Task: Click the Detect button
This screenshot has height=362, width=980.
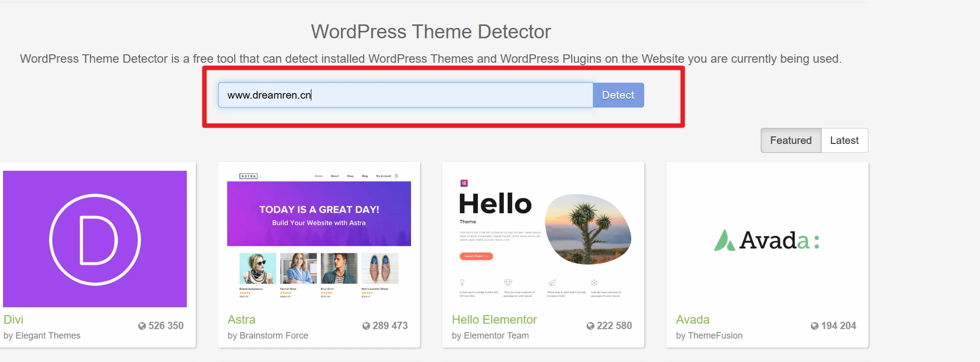Action: [618, 95]
